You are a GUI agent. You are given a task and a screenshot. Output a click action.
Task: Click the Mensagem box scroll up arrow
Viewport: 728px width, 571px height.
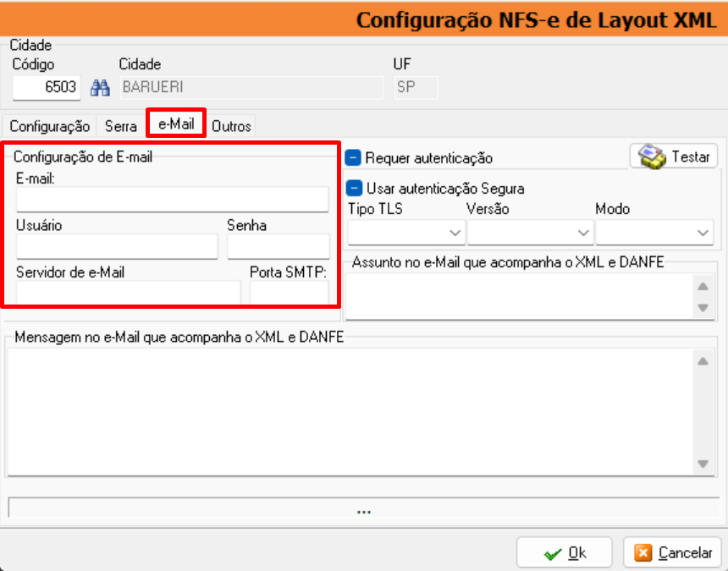pyautogui.click(x=703, y=361)
